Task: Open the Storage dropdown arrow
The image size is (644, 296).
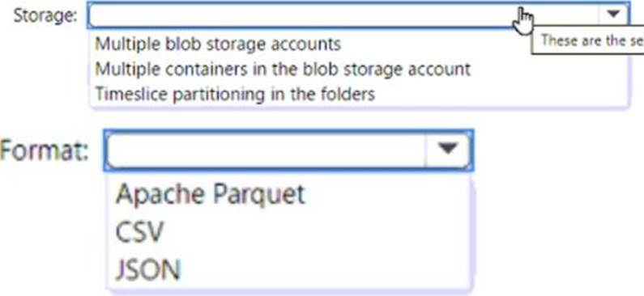Action: pos(613,15)
